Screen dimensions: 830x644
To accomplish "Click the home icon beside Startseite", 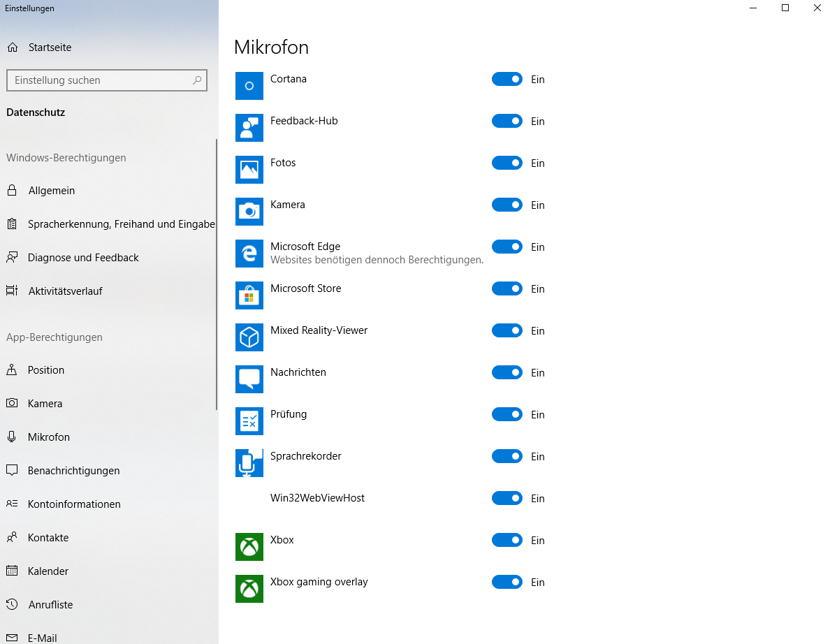I will [x=13, y=47].
